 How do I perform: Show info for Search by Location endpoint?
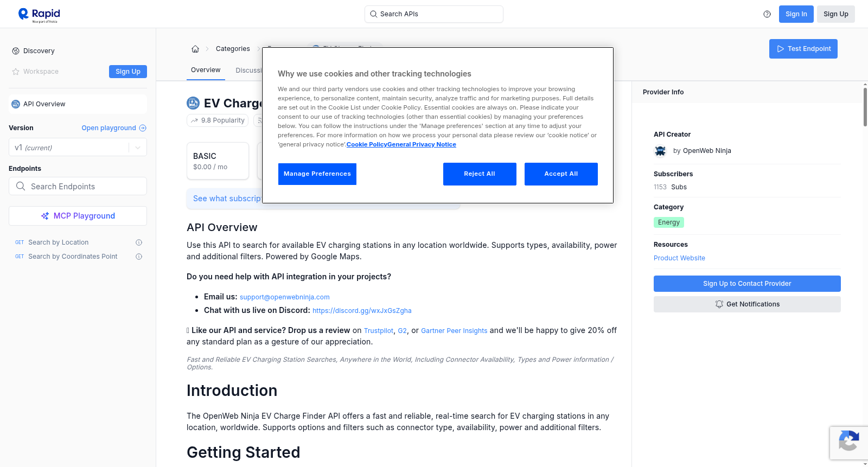click(139, 242)
